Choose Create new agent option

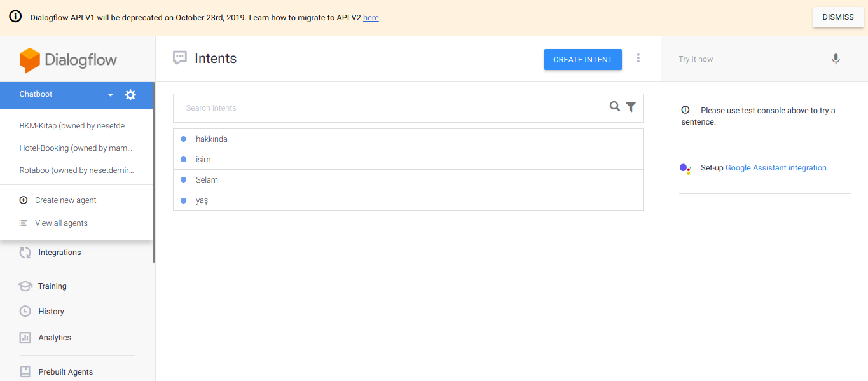(65, 200)
